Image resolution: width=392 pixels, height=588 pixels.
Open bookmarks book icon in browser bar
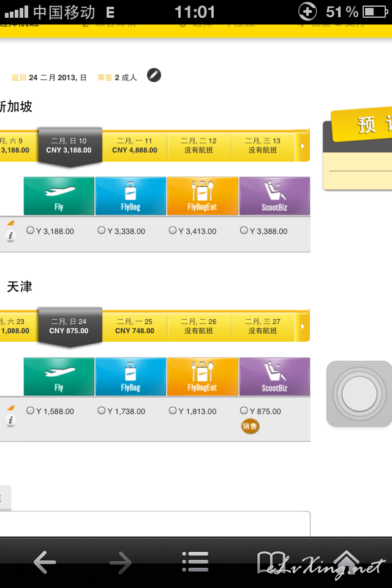pyautogui.click(x=271, y=562)
